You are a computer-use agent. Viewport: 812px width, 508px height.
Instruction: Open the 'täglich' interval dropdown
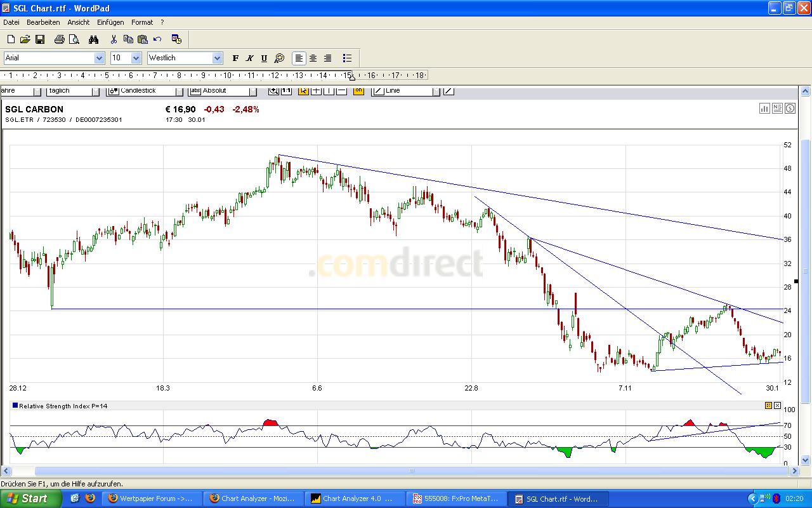[x=96, y=91]
